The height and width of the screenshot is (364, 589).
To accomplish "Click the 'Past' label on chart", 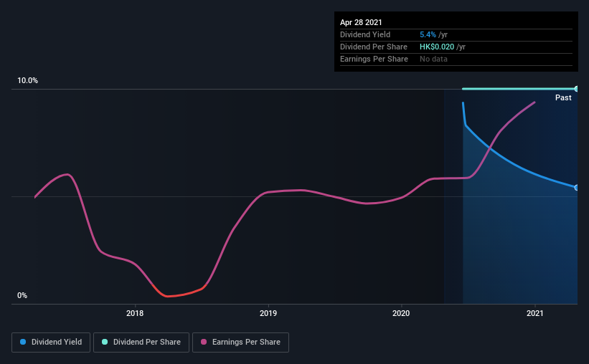I will coord(563,97).
